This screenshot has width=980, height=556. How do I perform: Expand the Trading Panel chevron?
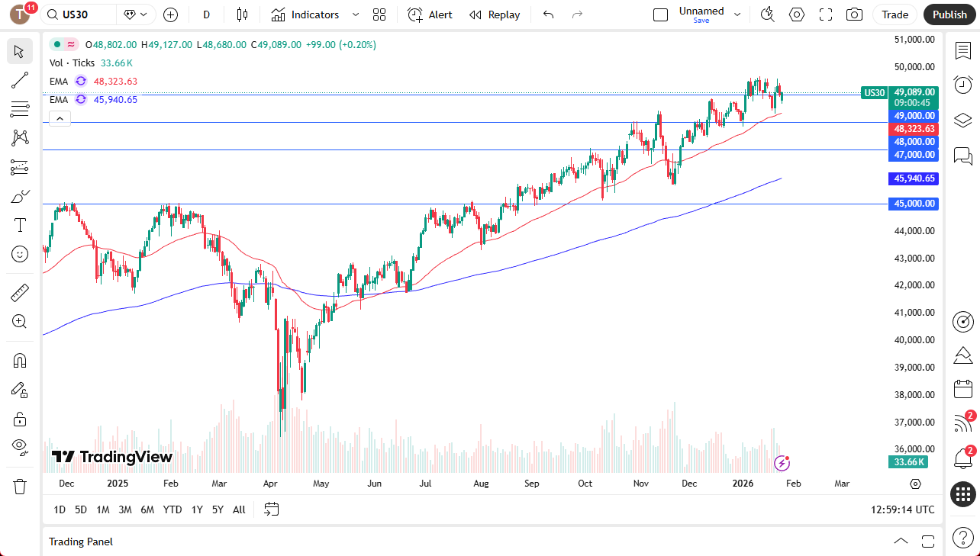click(x=901, y=542)
